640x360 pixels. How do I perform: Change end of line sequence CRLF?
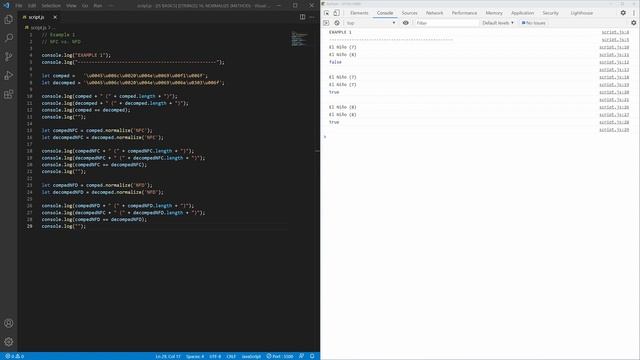tap(231, 356)
